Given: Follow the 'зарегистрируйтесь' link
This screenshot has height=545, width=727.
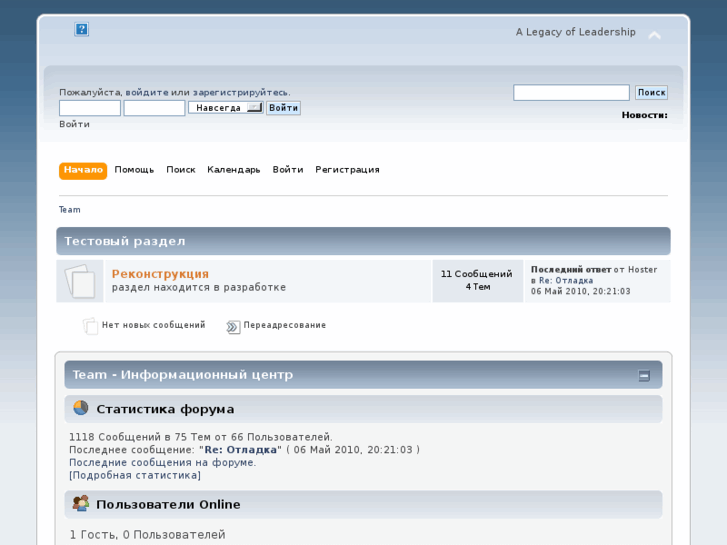Looking at the screenshot, I should 241,92.
